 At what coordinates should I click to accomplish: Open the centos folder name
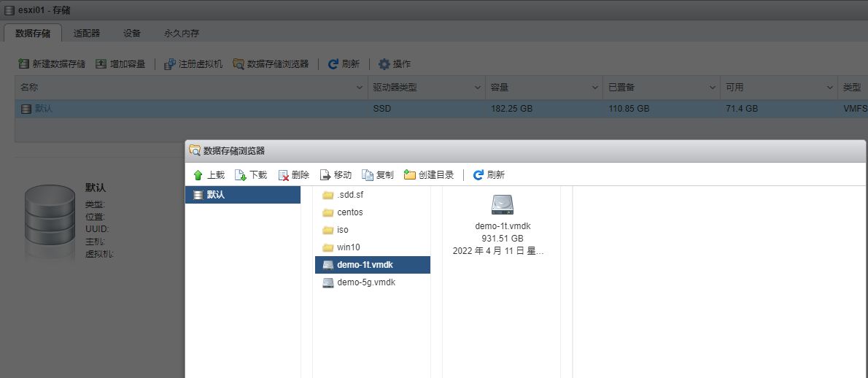pyautogui.click(x=350, y=212)
